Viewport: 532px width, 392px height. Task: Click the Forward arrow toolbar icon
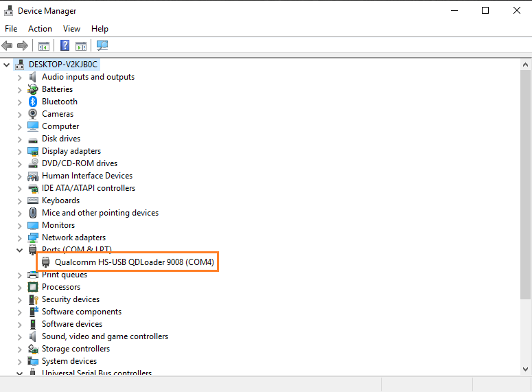(23, 46)
